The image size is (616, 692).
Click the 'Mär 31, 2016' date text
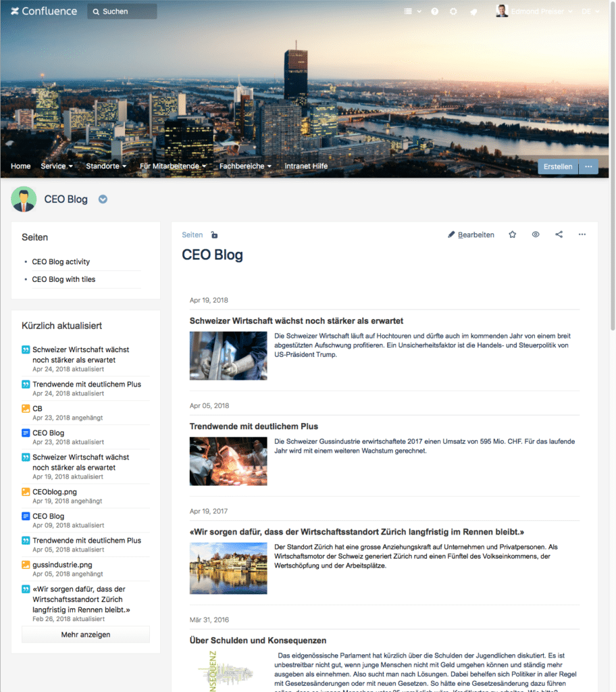pos(209,620)
